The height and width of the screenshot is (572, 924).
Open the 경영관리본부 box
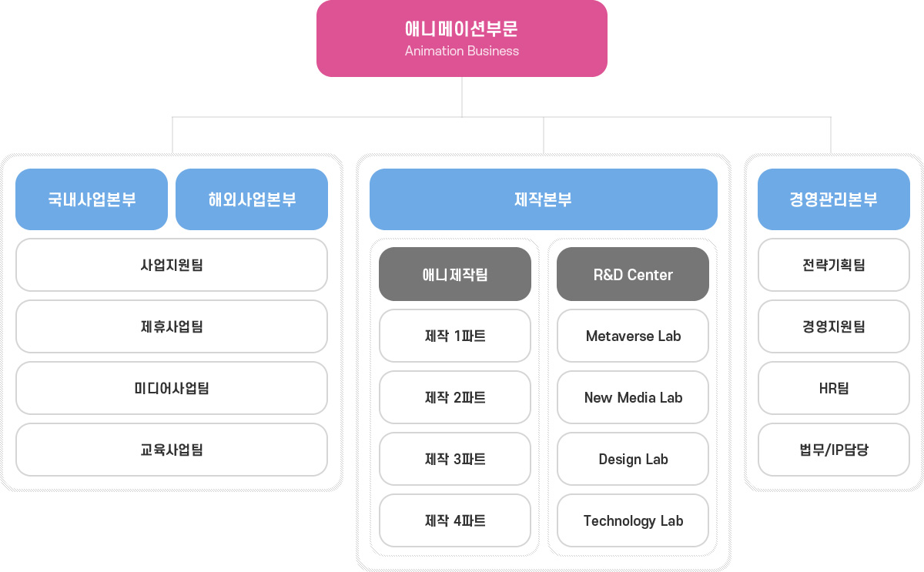[x=834, y=199]
